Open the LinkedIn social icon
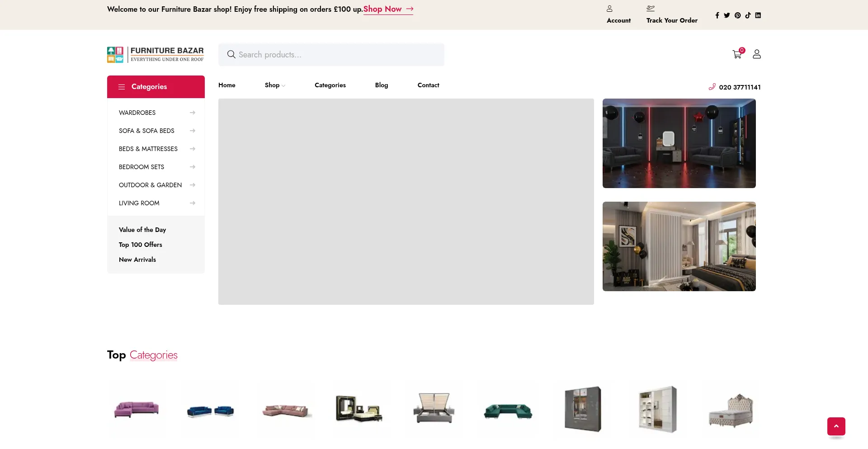This screenshot has height=449, width=868. point(758,15)
